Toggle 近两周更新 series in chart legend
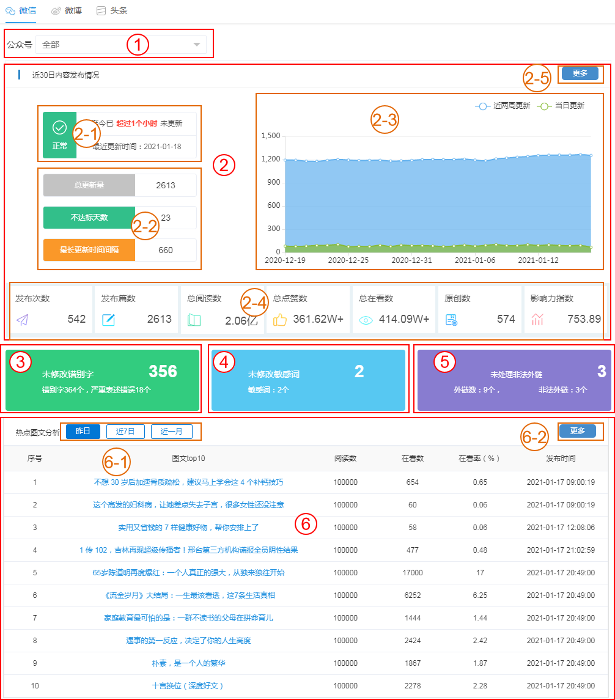Image resolution: width=615 pixels, height=700 pixels. 503,106
